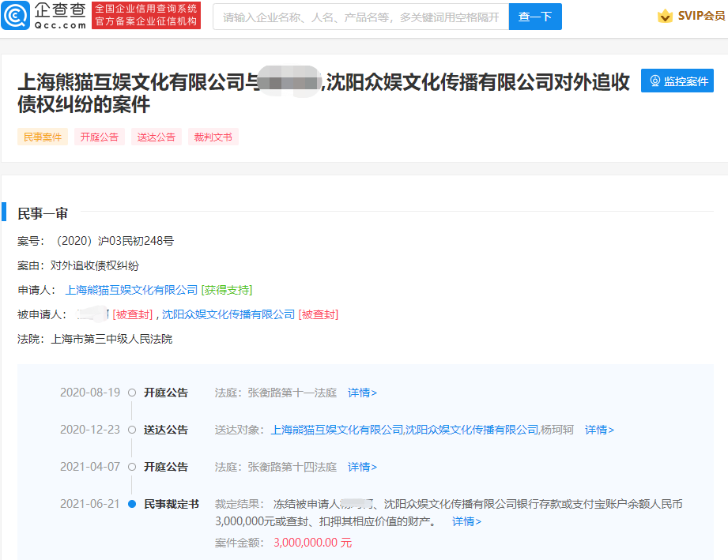Viewport: 728px width, 560px height.
Task: Click case number (2020)沪03民初248号
Action: 115,241
